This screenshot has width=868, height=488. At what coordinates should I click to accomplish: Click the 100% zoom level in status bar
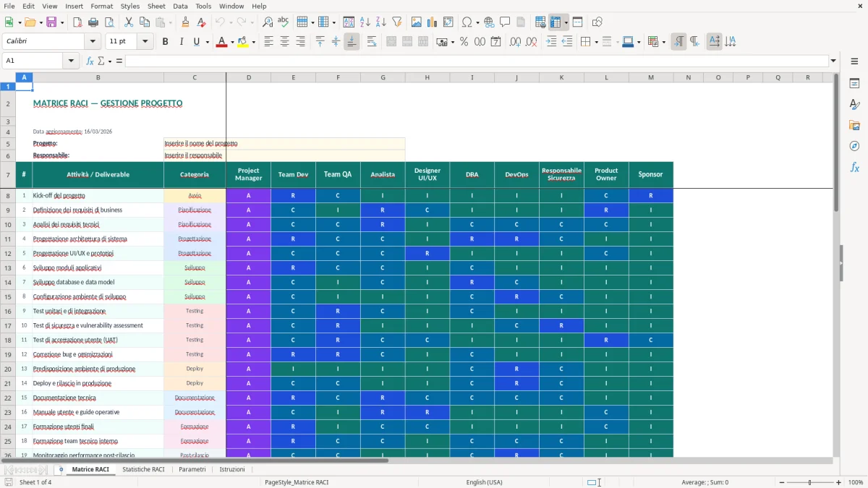click(856, 482)
